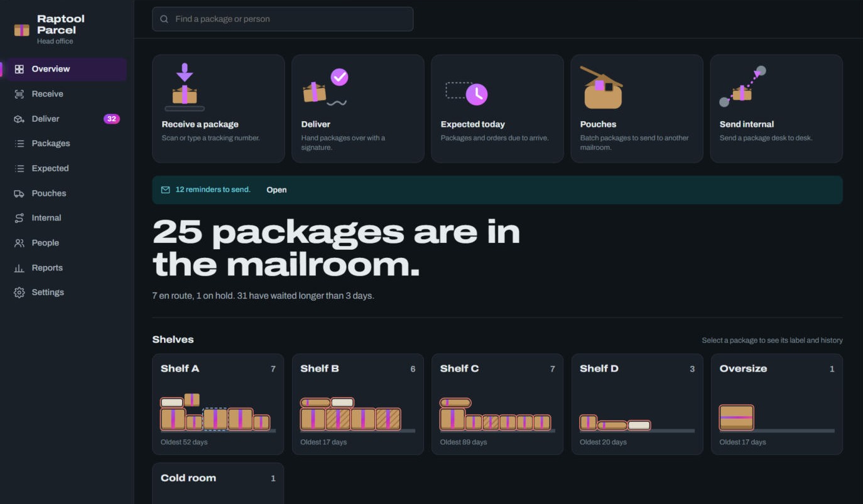
Task: Click "Oldest 20 days" on Shelf D
Action: click(603, 442)
